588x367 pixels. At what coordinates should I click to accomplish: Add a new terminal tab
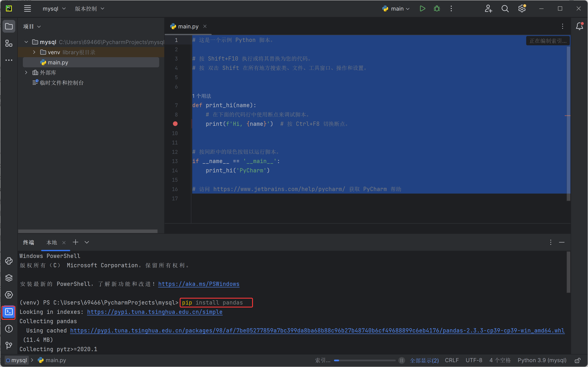[75, 242]
